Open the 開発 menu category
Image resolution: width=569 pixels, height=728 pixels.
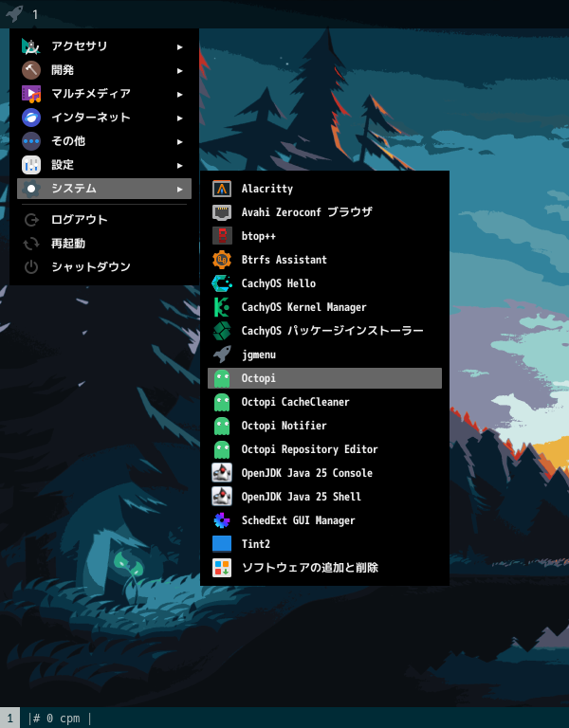[104, 70]
